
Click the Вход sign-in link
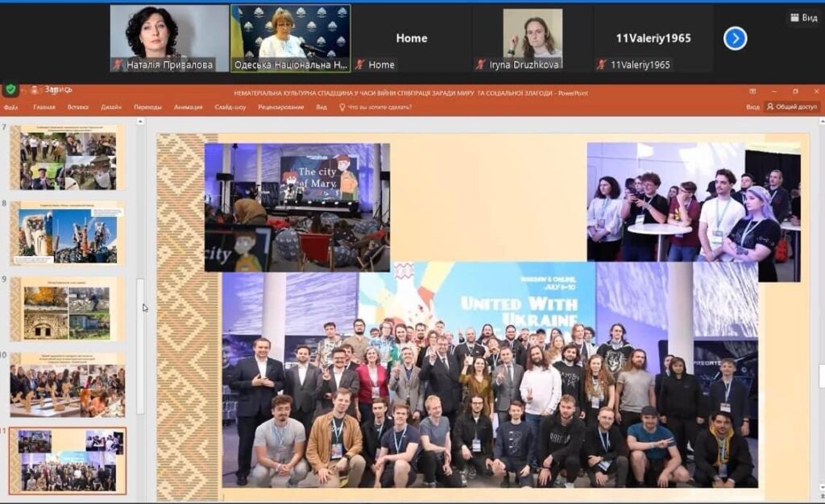752,107
